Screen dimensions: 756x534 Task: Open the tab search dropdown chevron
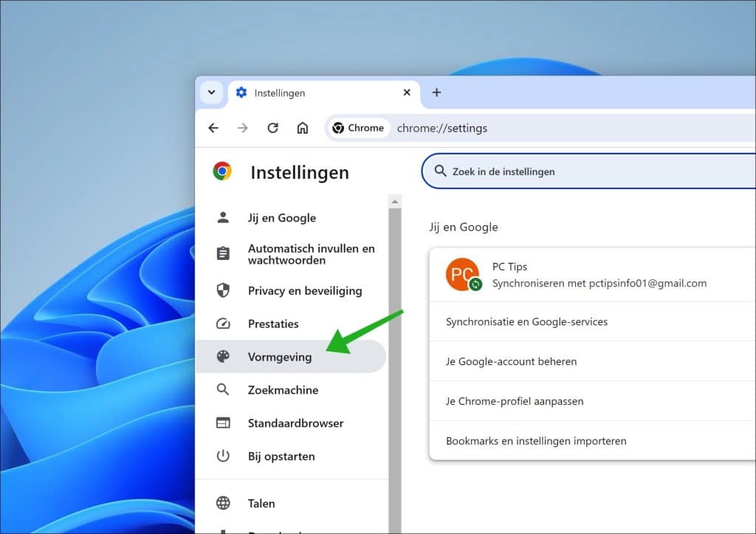(x=212, y=92)
